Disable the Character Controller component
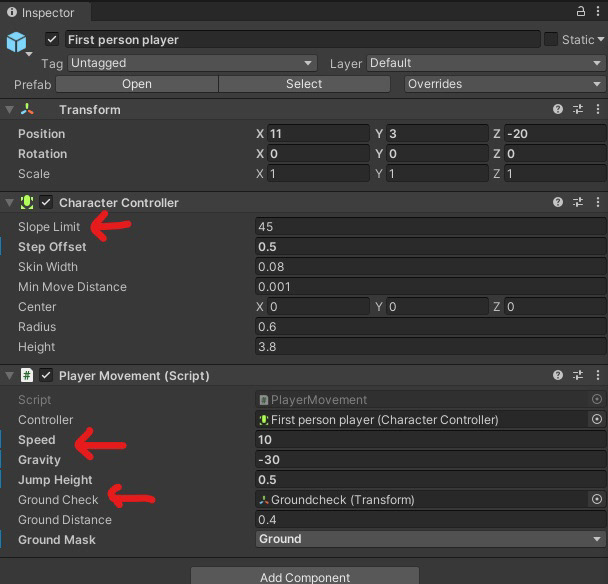608x584 pixels. point(46,202)
